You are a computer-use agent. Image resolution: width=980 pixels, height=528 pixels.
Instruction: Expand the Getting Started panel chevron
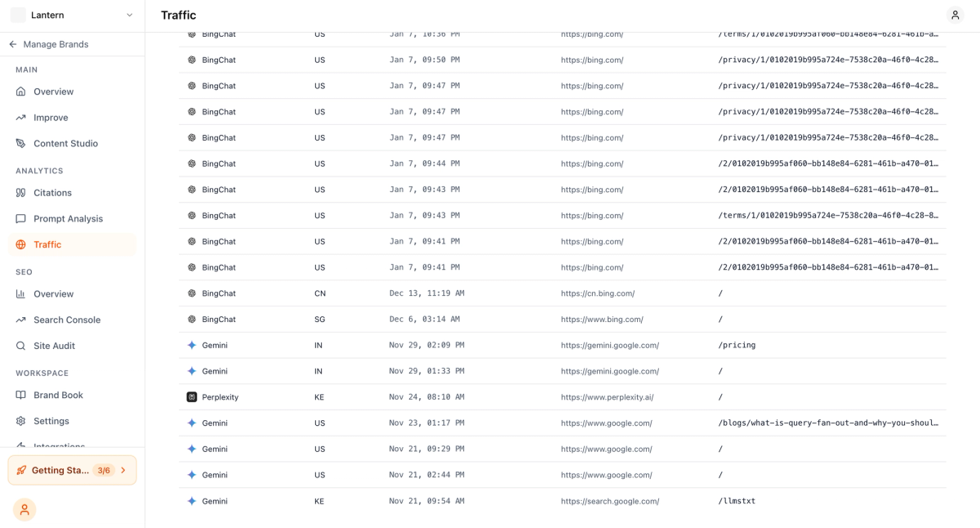click(123, 470)
